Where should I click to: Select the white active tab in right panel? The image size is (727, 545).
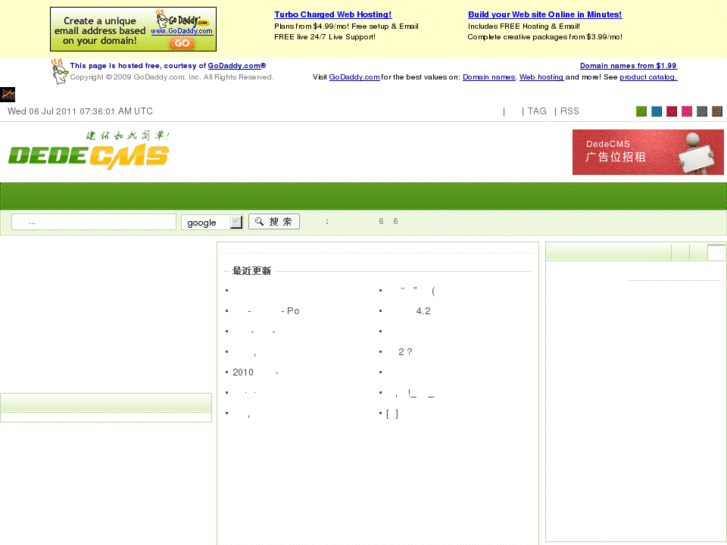click(x=716, y=253)
